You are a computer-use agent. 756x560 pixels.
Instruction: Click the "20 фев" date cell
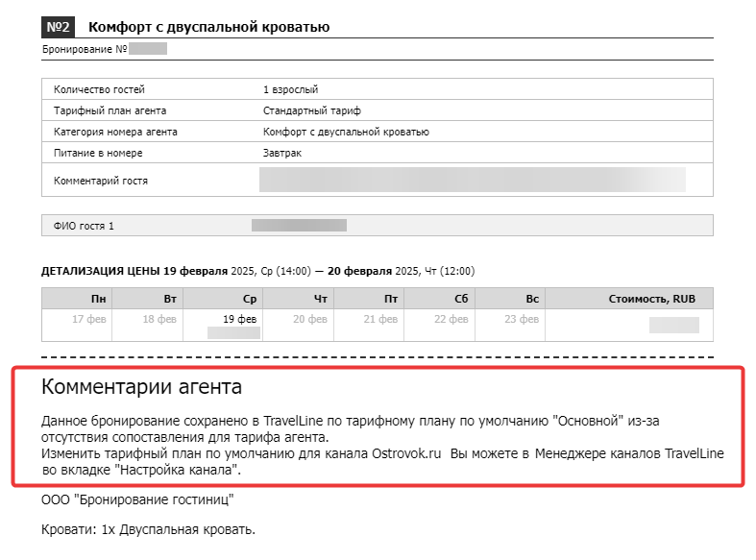coord(310,319)
